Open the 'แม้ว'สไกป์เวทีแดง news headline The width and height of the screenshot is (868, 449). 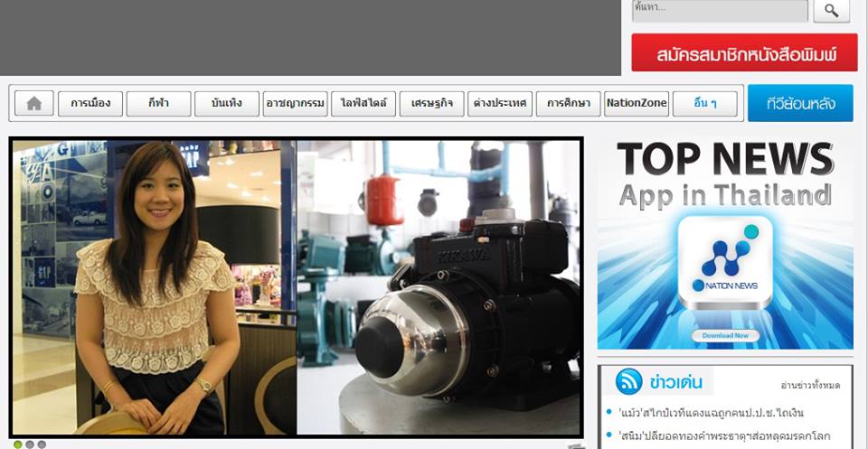point(712,413)
